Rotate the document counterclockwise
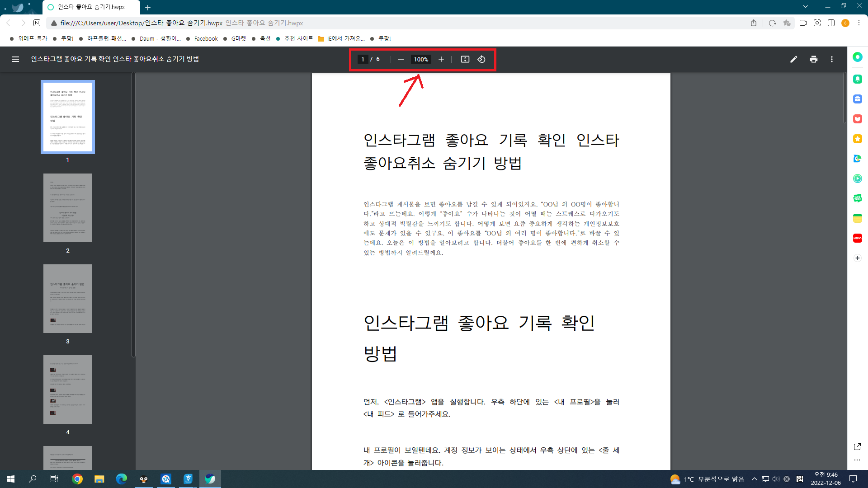 point(481,59)
